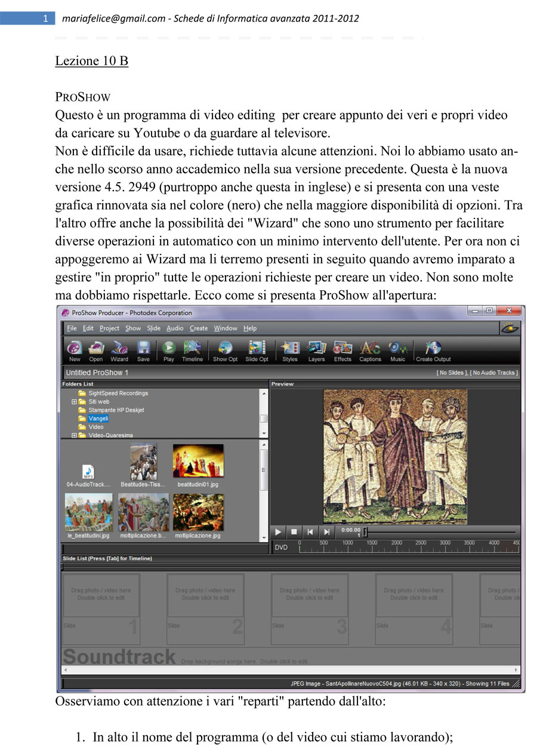Expand the Siti web folder node
This screenshot has width=537, height=756.
tap(74, 402)
